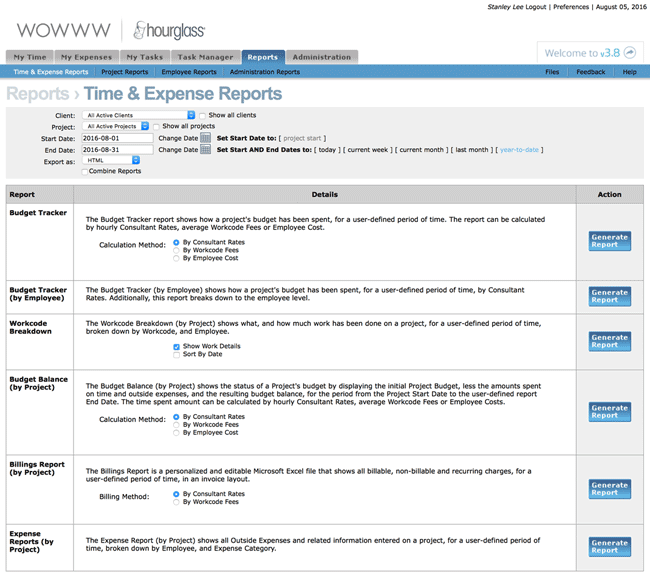This screenshot has height=579, width=650.
Task: Click the Welcome to v3.8 banner text
Action: pos(582,53)
